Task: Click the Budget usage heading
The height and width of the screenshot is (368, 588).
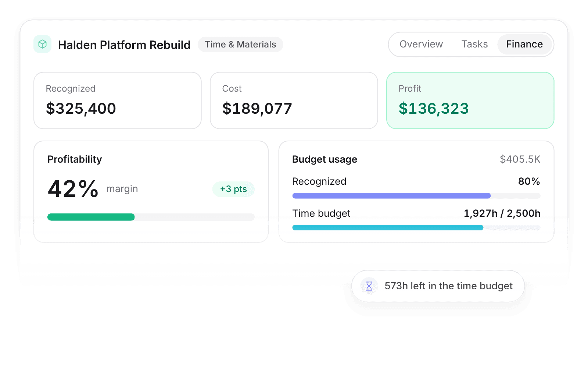Action: point(325,159)
